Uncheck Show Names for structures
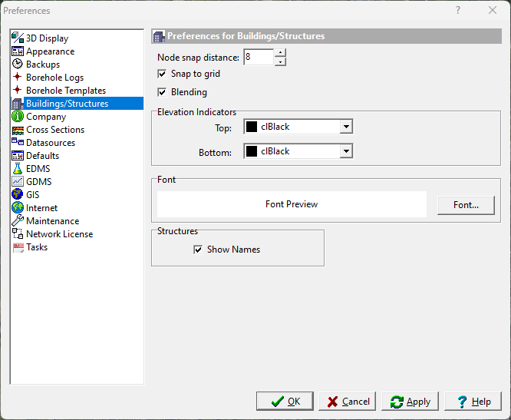This screenshot has width=511, height=420. pos(198,250)
